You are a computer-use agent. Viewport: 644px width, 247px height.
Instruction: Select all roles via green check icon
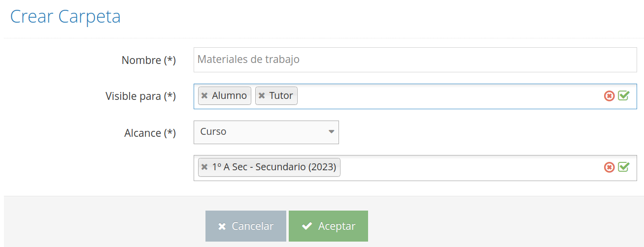click(624, 95)
